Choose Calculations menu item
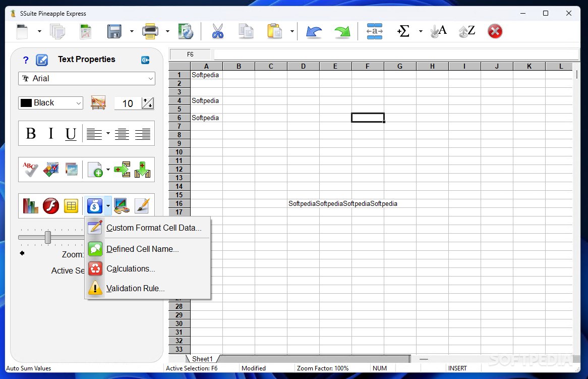Screen dimensions: 588x379 pyautogui.click(x=148, y=268)
